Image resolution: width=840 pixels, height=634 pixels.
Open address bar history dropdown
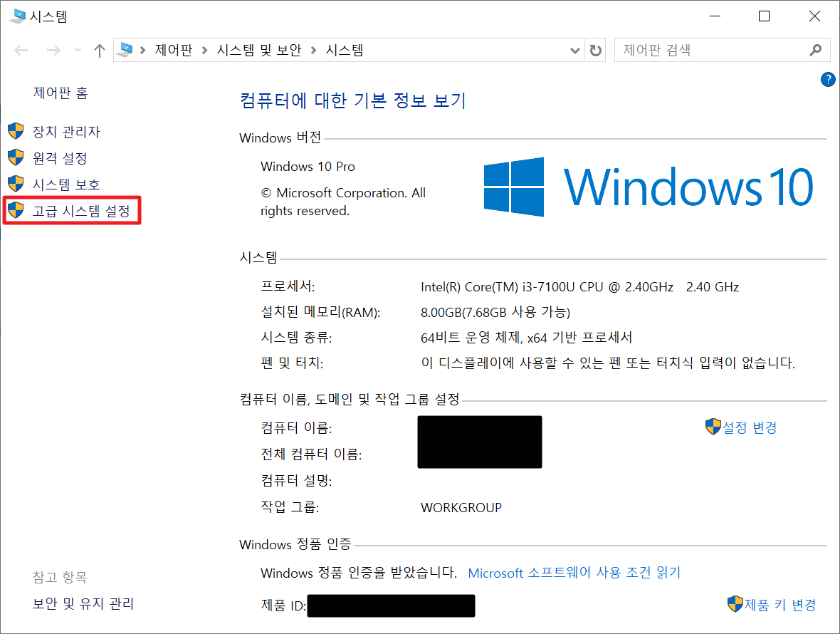tap(574, 51)
